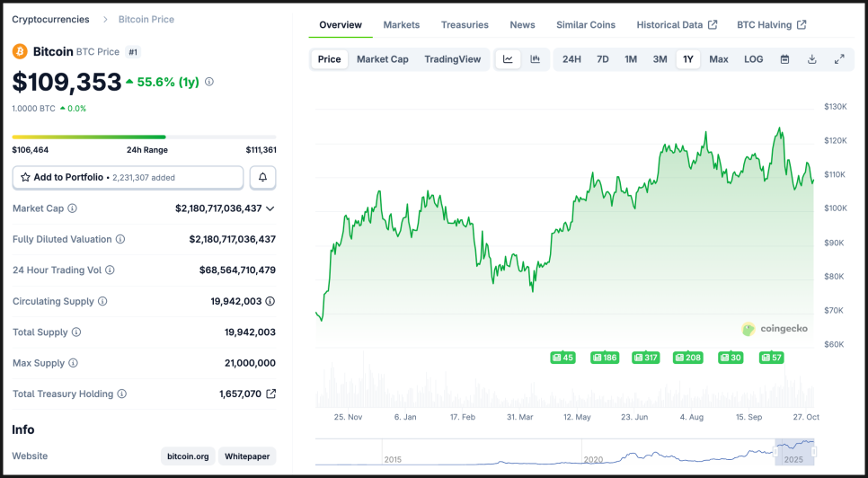Expand the chart to fullscreen

point(839,59)
